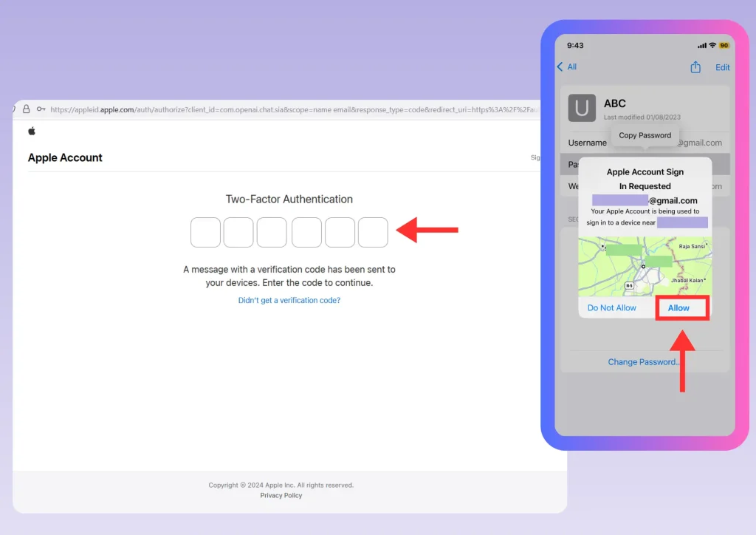The width and height of the screenshot is (756, 535).
Task: Tap the battery indicator showing 90
Action: [724, 45]
